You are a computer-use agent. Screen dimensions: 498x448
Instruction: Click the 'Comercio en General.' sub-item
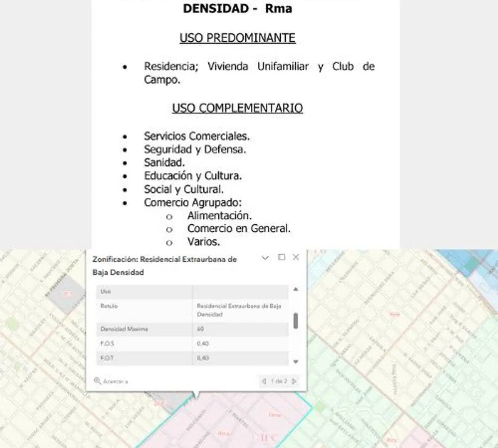click(x=239, y=229)
